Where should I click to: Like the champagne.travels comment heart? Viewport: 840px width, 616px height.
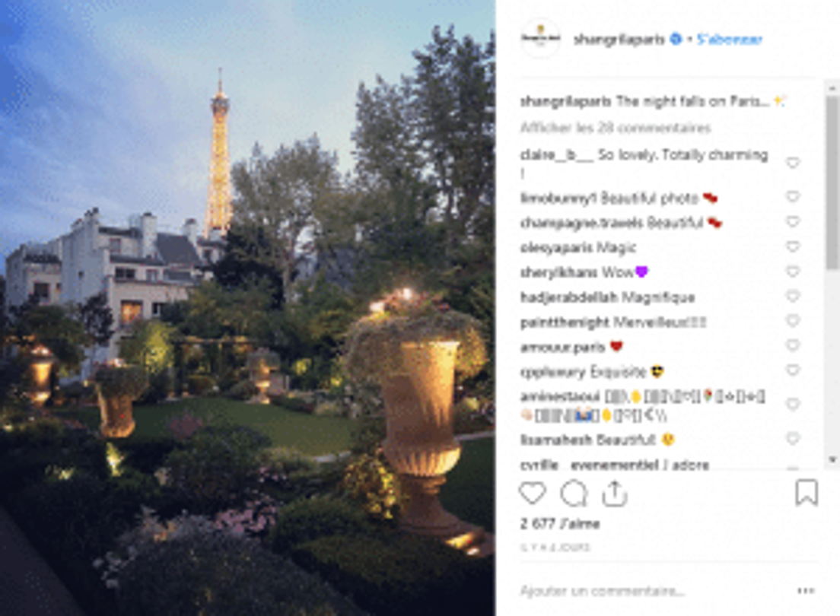click(x=793, y=222)
